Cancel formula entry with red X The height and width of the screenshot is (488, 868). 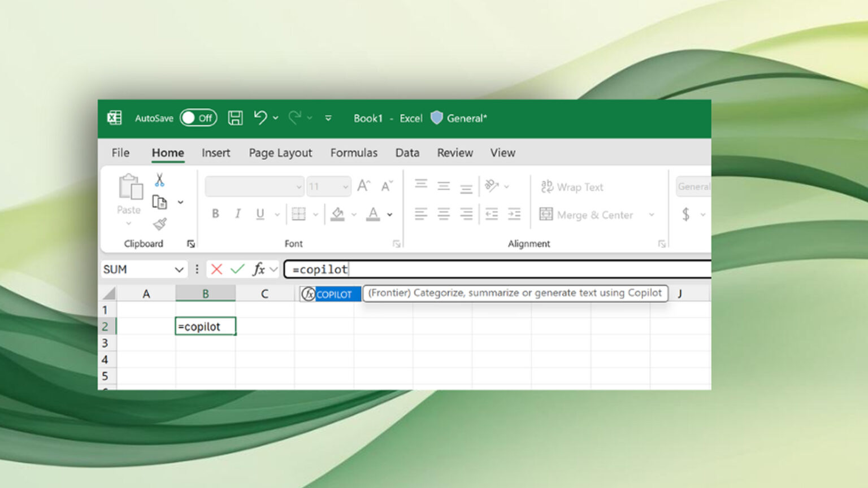[216, 269]
